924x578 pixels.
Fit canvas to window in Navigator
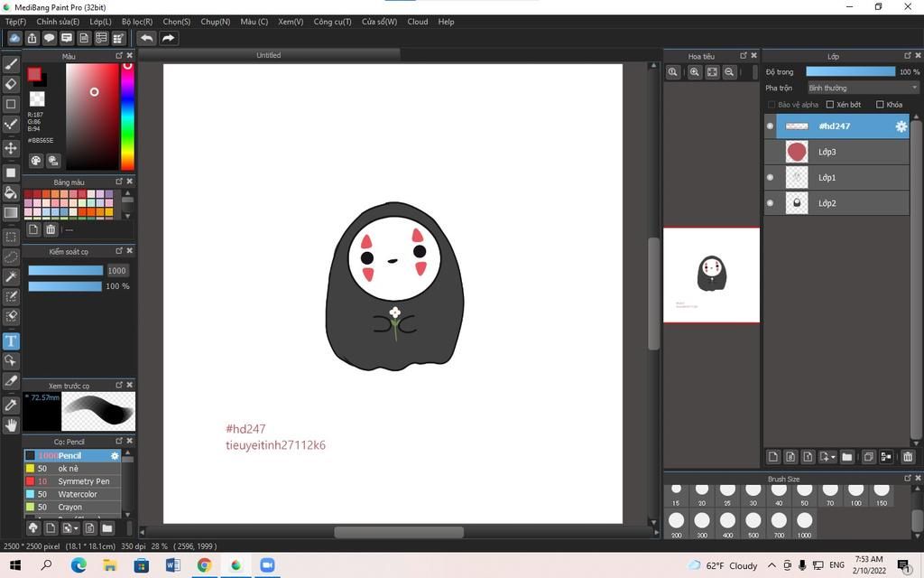(x=713, y=72)
